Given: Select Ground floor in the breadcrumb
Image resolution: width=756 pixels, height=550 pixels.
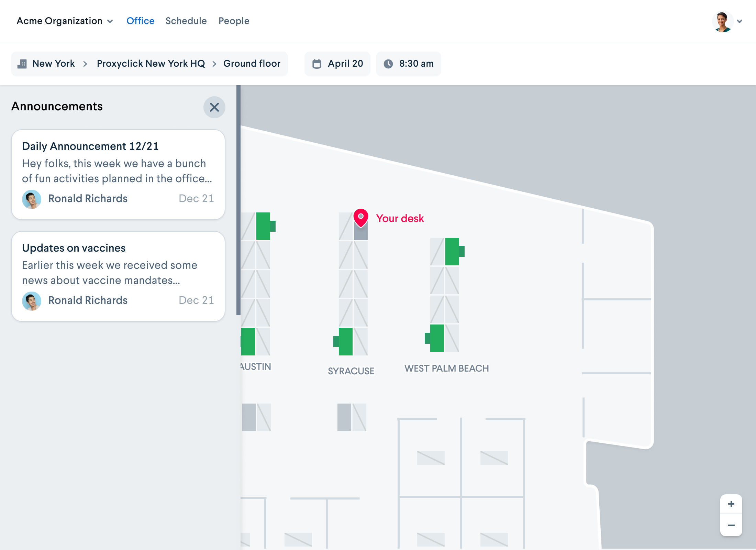Looking at the screenshot, I should coord(252,64).
